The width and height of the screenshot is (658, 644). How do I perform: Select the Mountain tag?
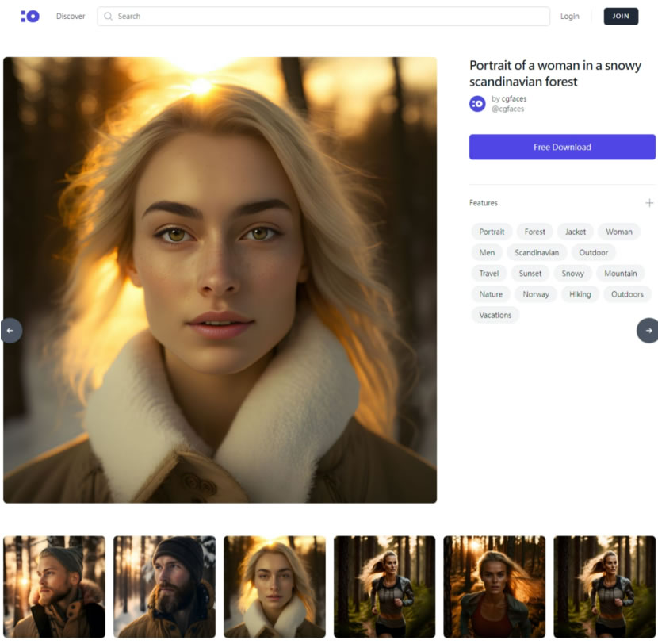point(620,274)
